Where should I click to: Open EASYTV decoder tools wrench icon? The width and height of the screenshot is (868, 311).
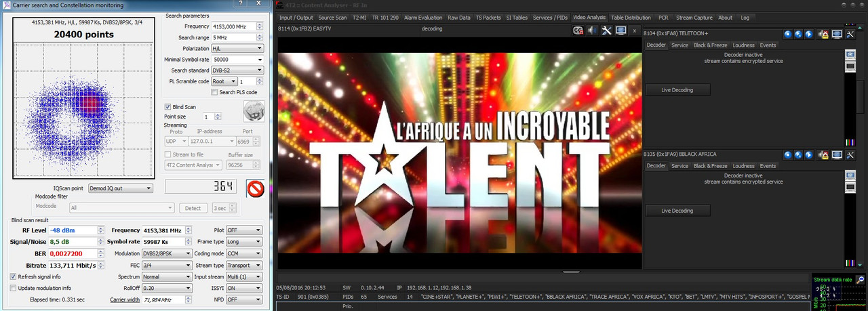point(606,30)
